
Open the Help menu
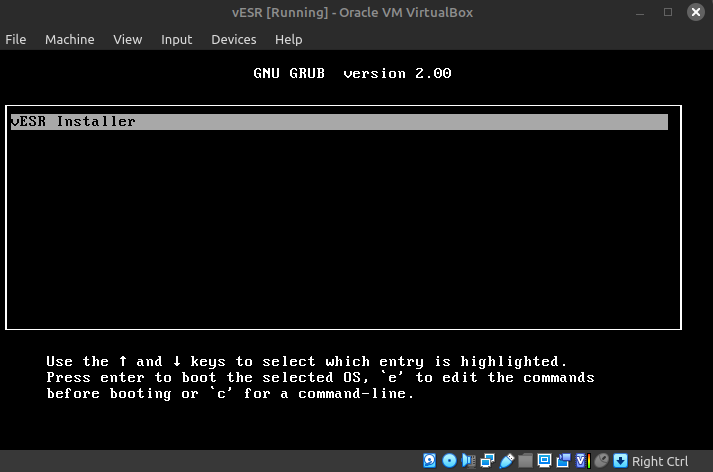[x=289, y=40]
